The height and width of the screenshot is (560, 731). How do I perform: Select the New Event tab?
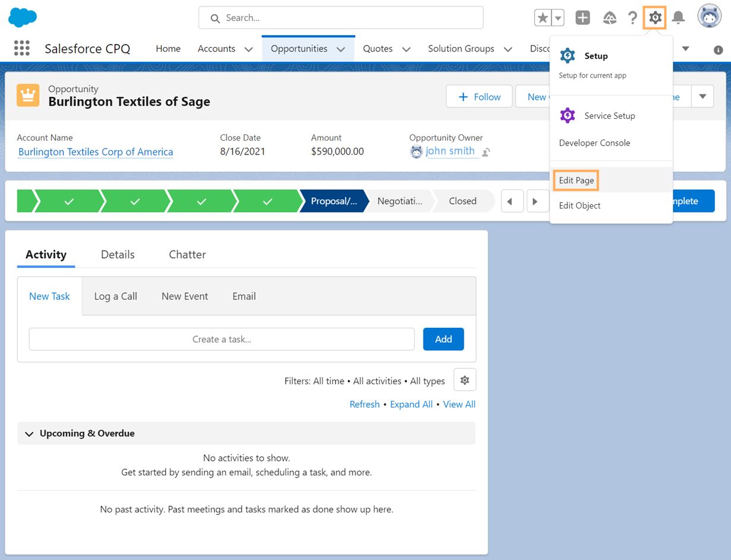(x=185, y=296)
